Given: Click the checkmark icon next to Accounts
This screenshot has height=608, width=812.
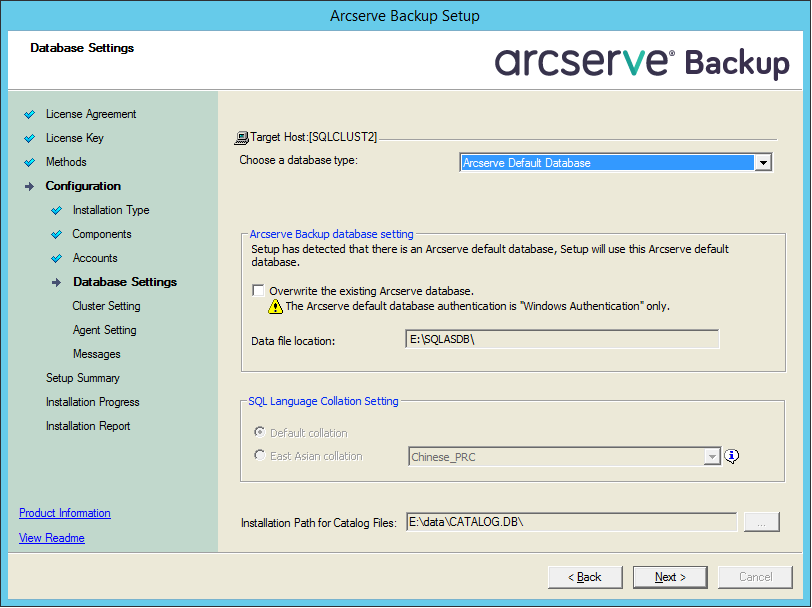Looking at the screenshot, I should click(57, 259).
